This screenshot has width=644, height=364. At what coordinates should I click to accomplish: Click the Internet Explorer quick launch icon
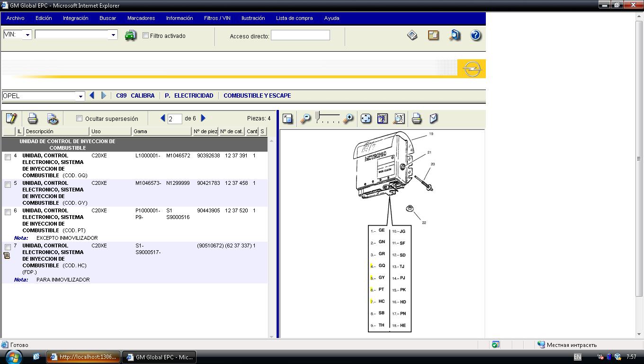click(36, 357)
